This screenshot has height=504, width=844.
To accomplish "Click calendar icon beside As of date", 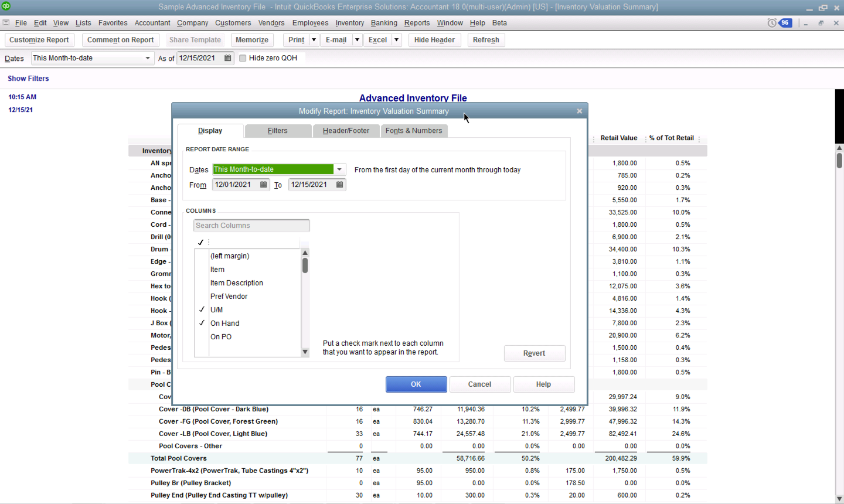I will [228, 58].
